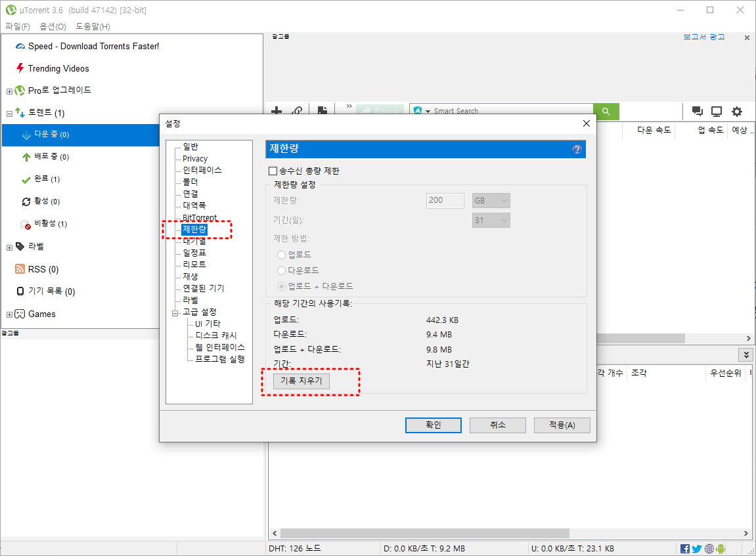756x556 pixels.
Task: Click the help question mark in settings header
Action: [577, 150]
